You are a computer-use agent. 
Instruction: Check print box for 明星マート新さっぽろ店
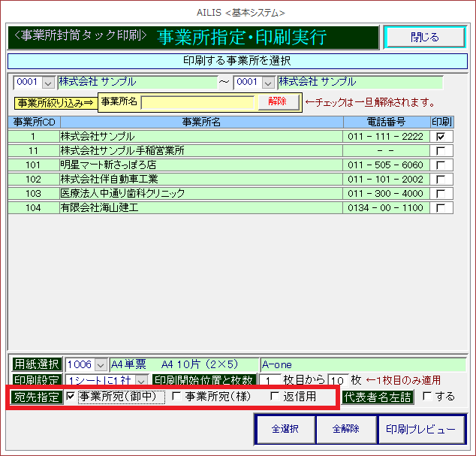pos(441,165)
